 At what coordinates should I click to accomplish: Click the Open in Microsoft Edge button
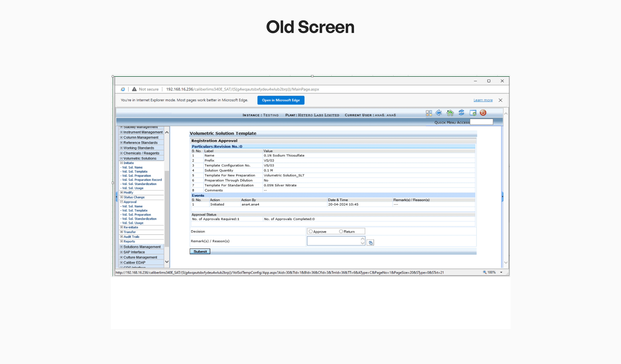(x=281, y=100)
